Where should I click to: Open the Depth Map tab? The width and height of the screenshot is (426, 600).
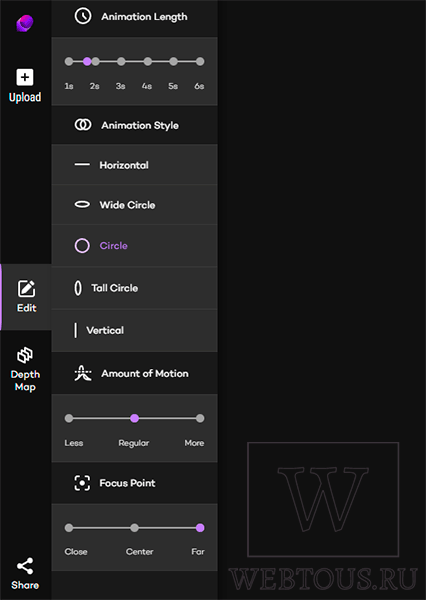pos(25,370)
